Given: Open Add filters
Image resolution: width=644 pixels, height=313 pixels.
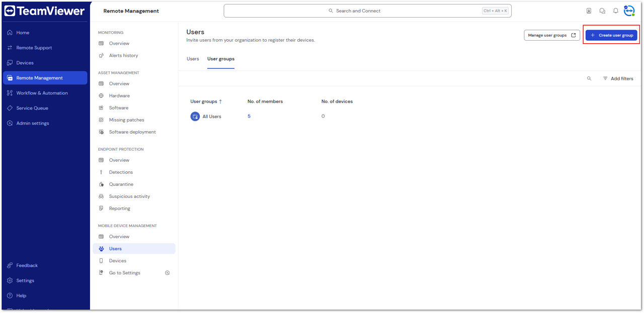Looking at the screenshot, I should pos(618,78).
